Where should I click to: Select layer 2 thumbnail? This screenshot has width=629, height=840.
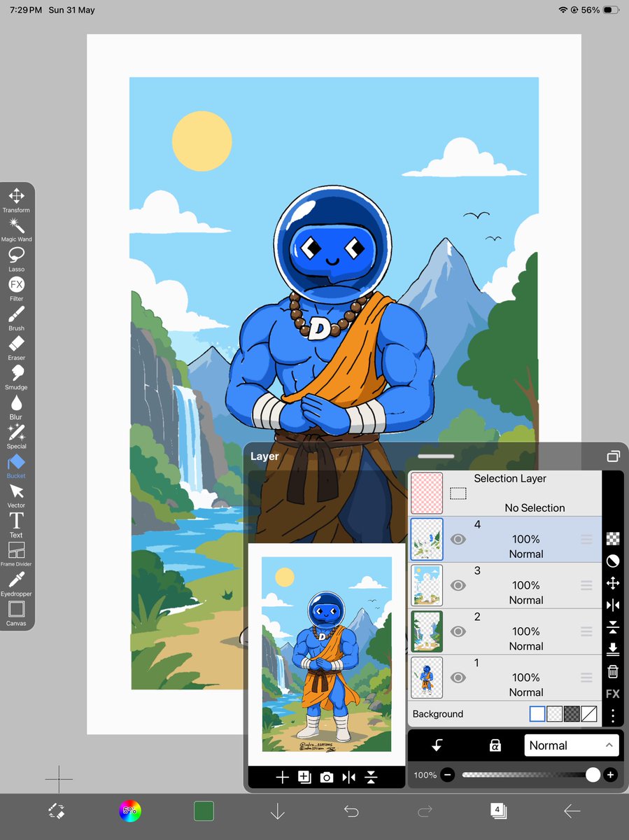[427, 631]
